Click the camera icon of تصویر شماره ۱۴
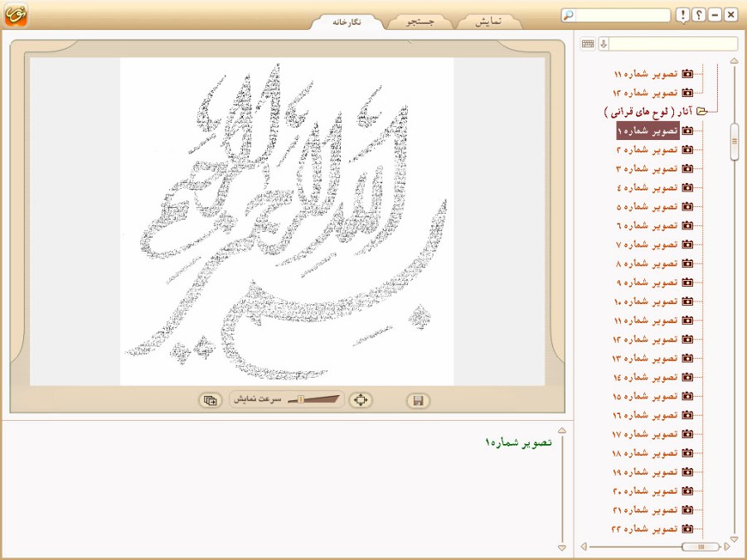Viewport: 747px width, 560px height. 687,377
